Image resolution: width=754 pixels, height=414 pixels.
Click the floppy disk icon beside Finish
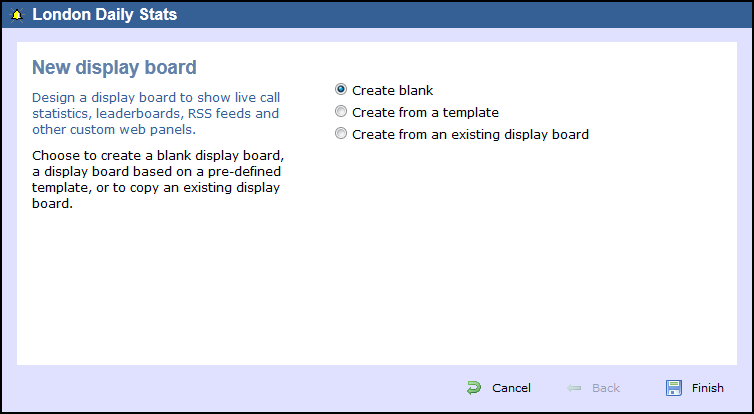tap(673, 388)
